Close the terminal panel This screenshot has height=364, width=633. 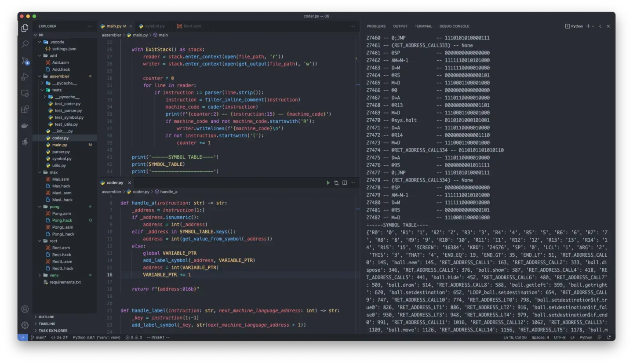click(x=608, y=26)
